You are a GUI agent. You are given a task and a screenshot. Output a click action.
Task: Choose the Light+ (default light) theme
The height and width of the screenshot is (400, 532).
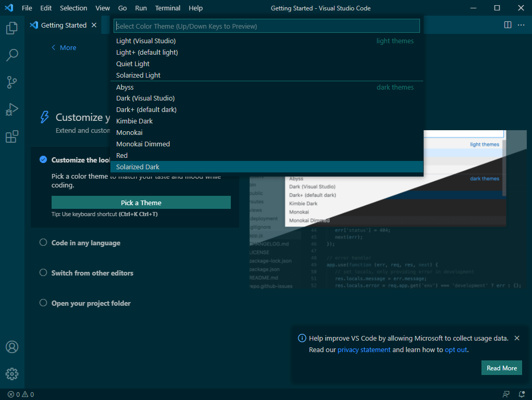pyautogui.click(x=267, y=52)
